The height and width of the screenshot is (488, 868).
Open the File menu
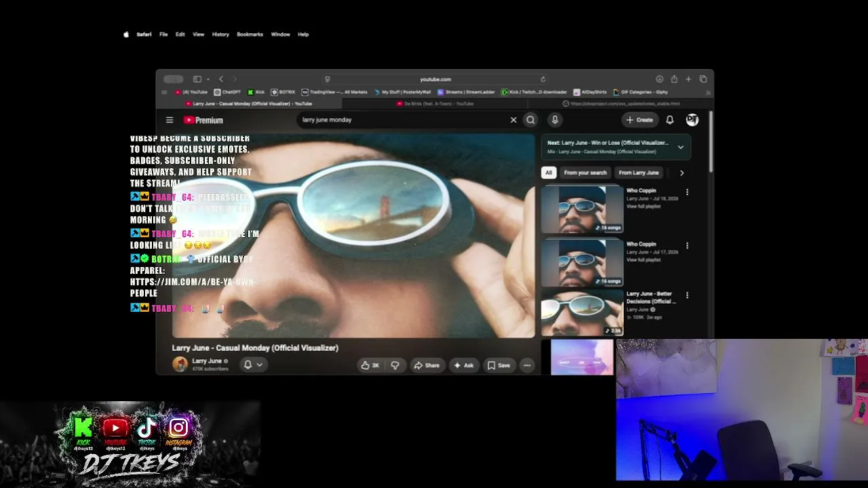coord(163,35)
